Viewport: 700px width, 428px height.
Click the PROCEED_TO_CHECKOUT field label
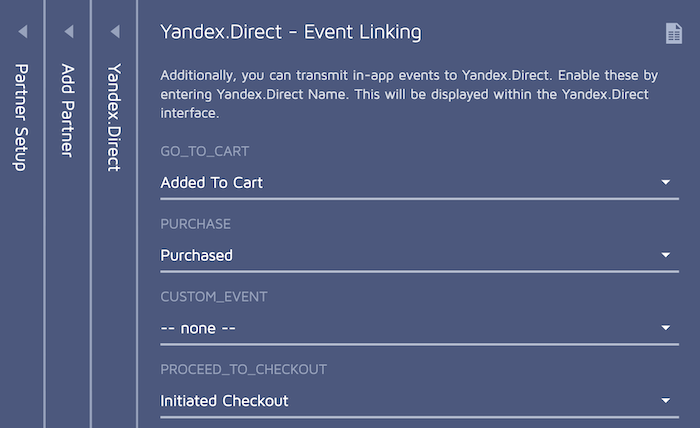tap(244, 370)
